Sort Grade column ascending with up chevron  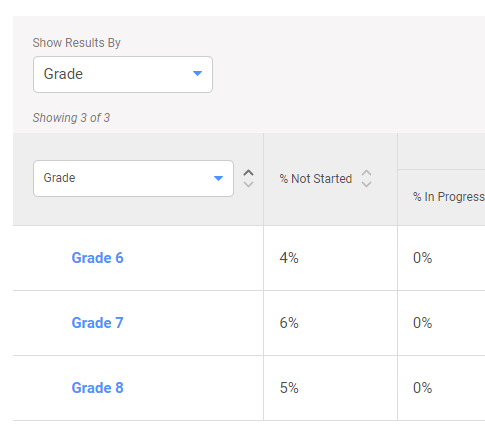(x=248, y=173)
